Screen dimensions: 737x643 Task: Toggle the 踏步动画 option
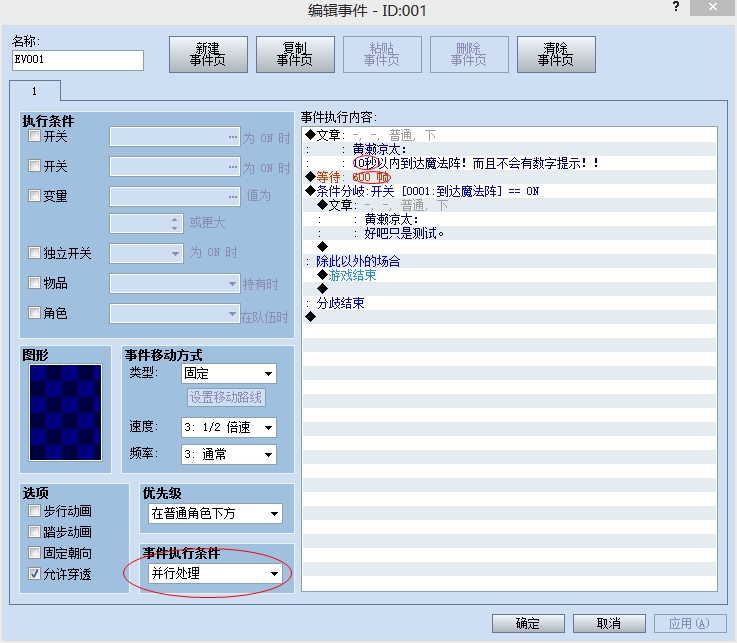tap(34, 532)
